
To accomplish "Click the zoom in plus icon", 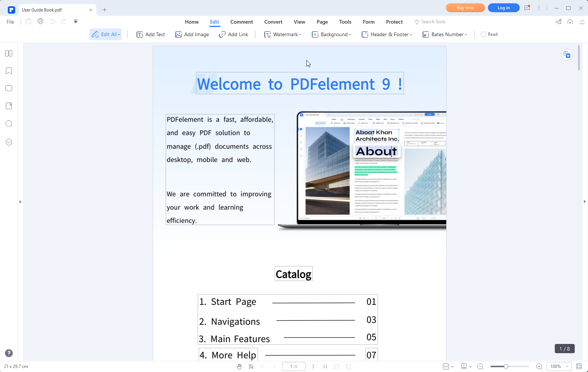I will [x=539, y=366].
